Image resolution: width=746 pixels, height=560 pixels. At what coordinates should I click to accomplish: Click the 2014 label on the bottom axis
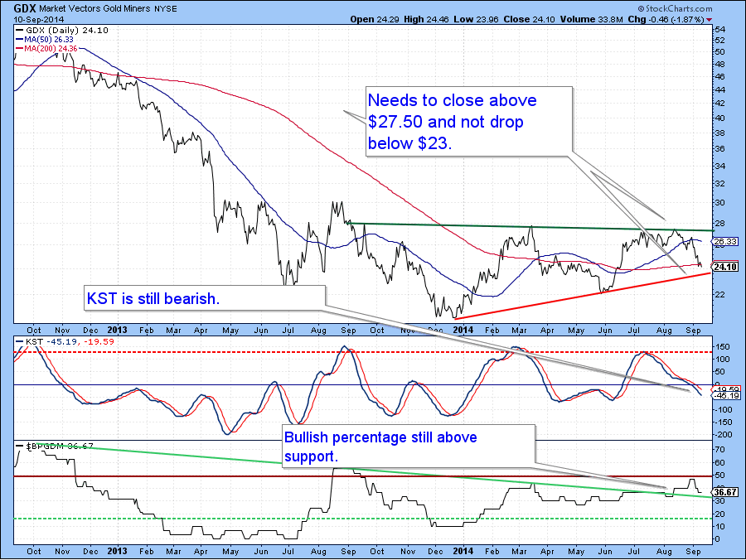[463, 551]
